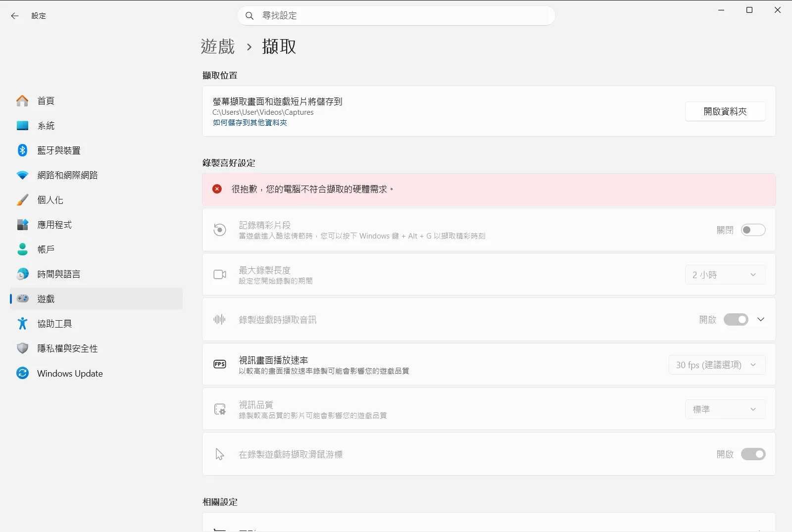Image resolution: width=792 pixels, height=532 pixels.
Task: Click the 遊戲 controller icon
Action: tap(22, 299)
